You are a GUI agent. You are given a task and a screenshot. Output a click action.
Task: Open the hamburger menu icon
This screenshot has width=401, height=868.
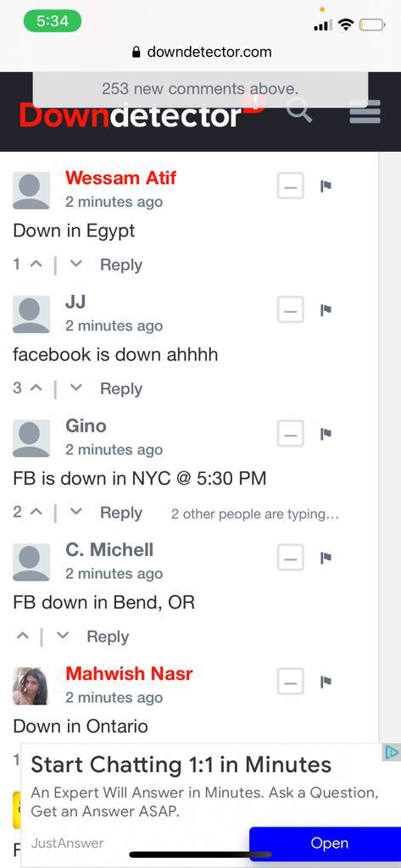(x=365, y=112)
